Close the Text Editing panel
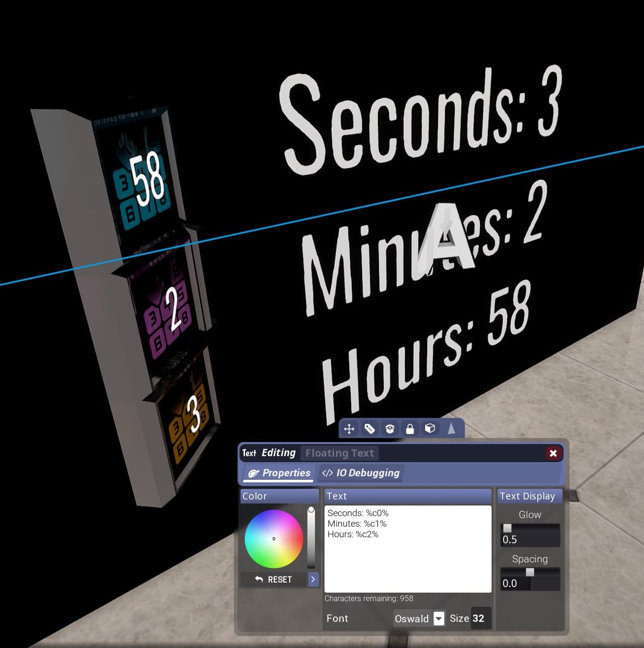 click(x=553, y=453)
